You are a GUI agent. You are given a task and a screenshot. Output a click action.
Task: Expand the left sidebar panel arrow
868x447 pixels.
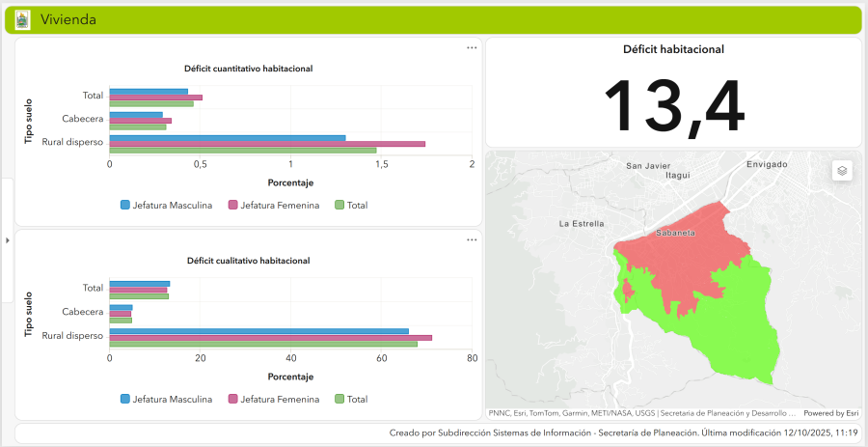point(7,240)
